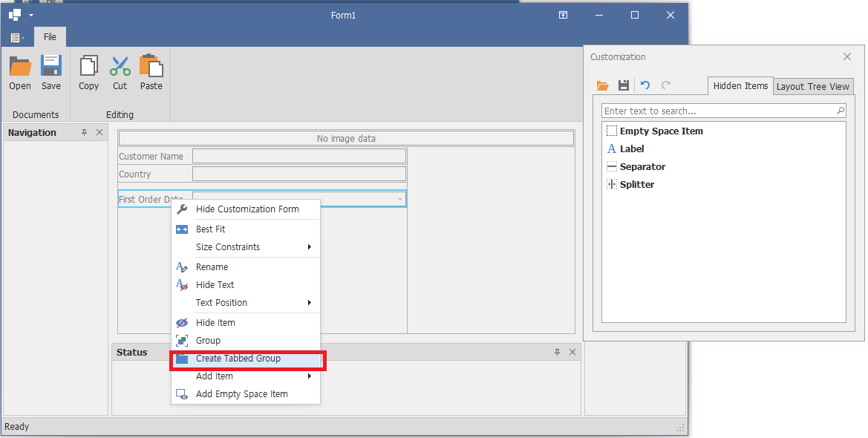Click the save layout icon in Customization
Screen dimensions: 868x438
coord(623,85)
